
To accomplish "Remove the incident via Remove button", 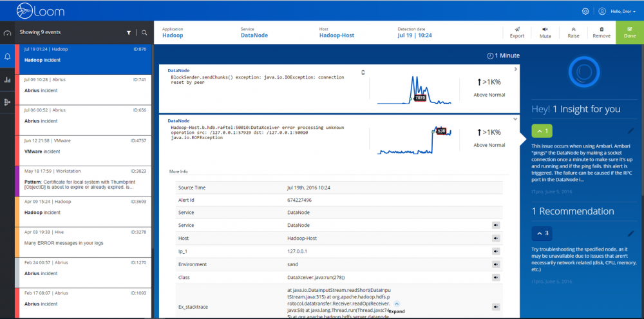I will (x=601, y=32).
